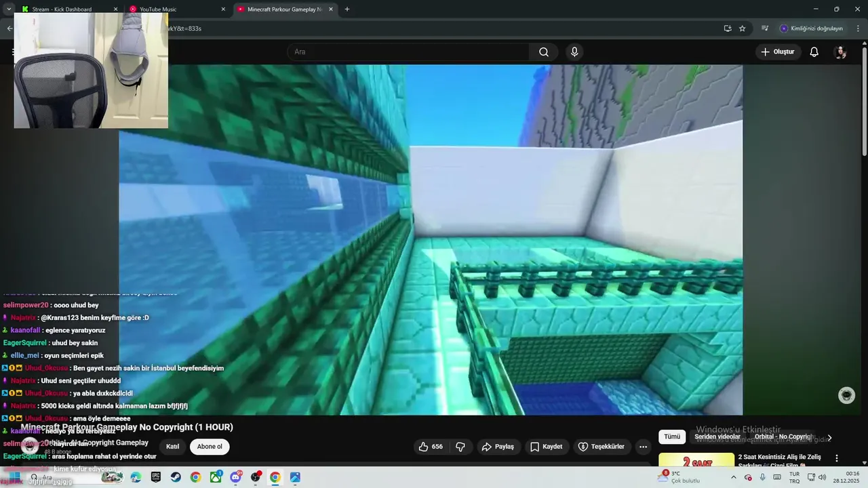Share the video via Paylaş
868x488 pixels.
(x=498, y=447)
